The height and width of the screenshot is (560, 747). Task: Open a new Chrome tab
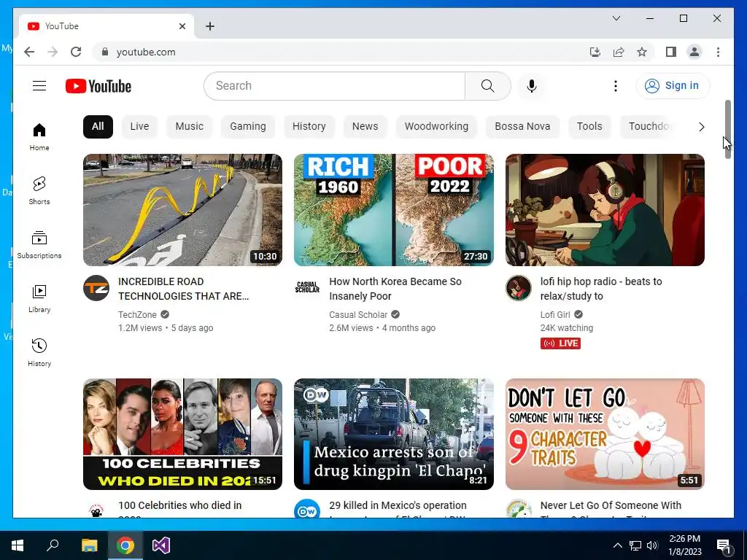210,26
